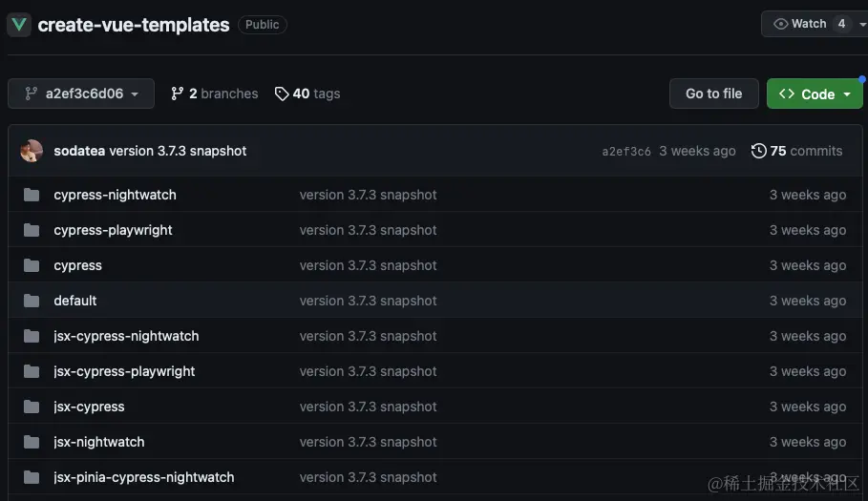The width and height of the screenshot is (868, 501).
Task: Click the Vue logo avatar icon
Action: [x=19, y=25]
